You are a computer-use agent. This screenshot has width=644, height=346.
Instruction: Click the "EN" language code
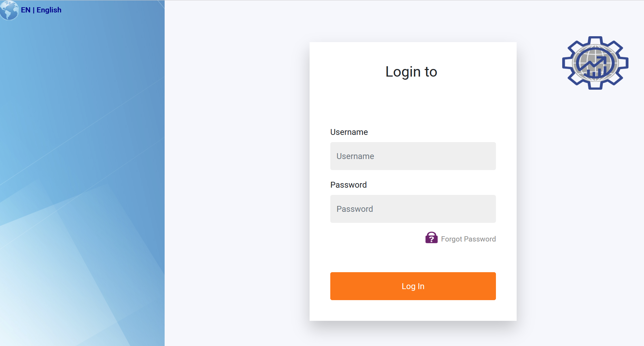click(x=26, y=10)
